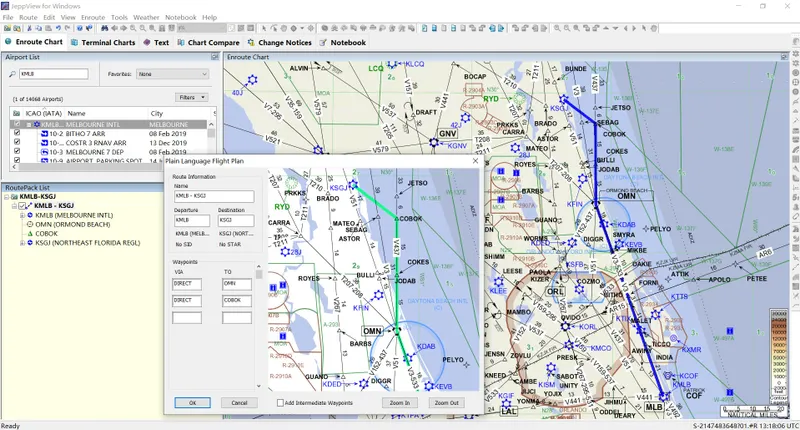Open the Enroute menu
The height and width of the screenshot is (430, 800).
93,17
